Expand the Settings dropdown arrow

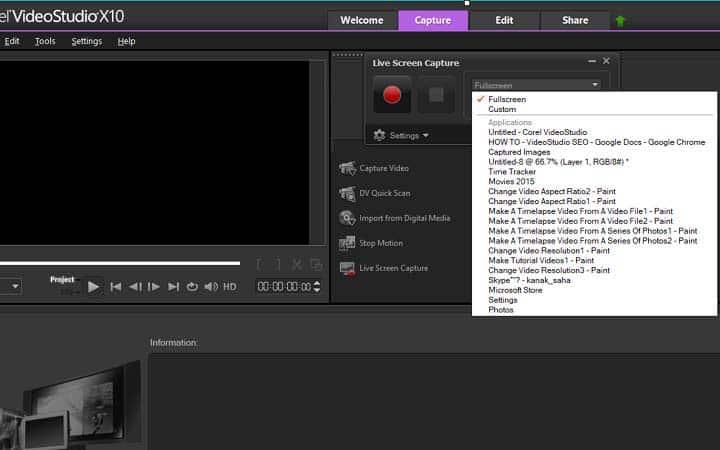(425, 135)
